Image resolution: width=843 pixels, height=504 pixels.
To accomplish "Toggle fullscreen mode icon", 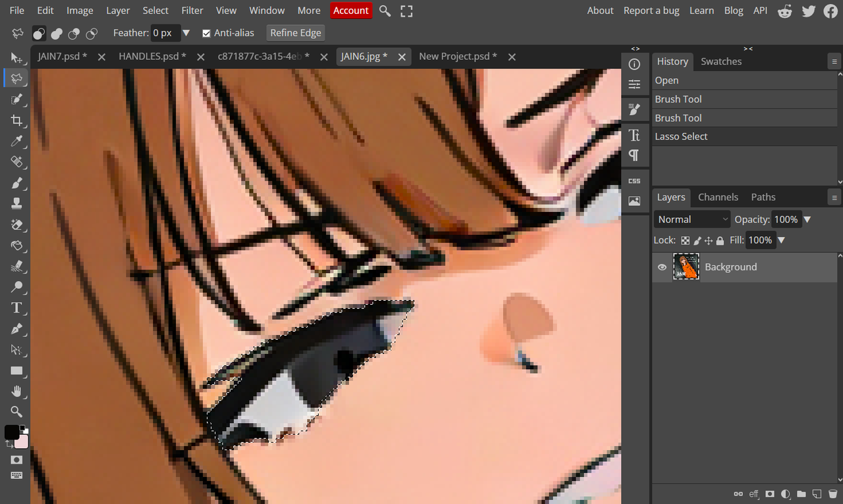I will 406,11.
